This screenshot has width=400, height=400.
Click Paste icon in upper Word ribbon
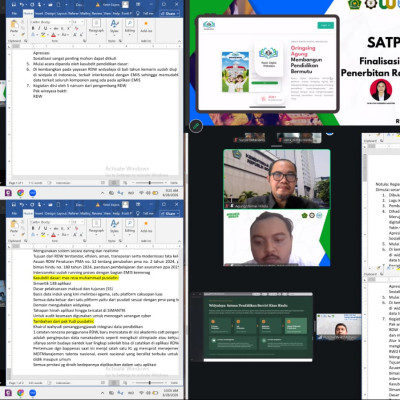click(x=14, y=27)
